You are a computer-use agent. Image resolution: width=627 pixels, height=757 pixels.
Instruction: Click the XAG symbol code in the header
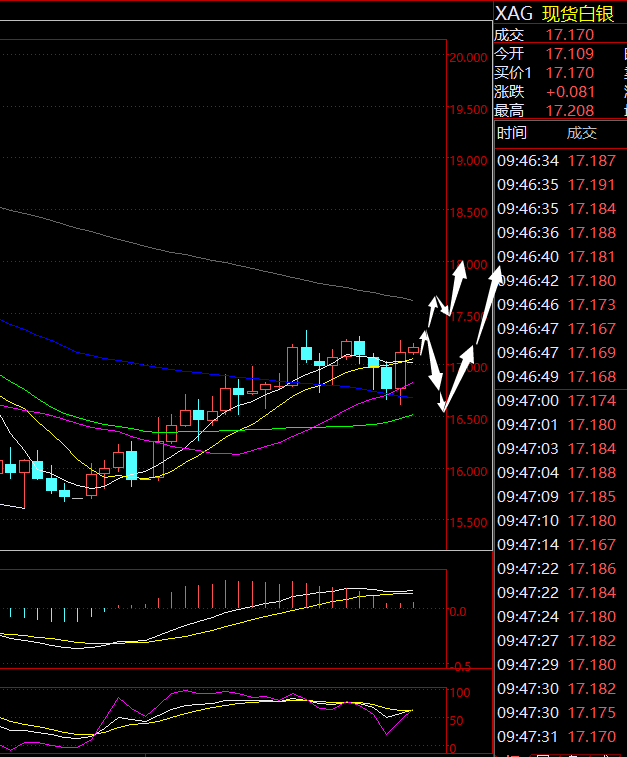pos(514,14)
